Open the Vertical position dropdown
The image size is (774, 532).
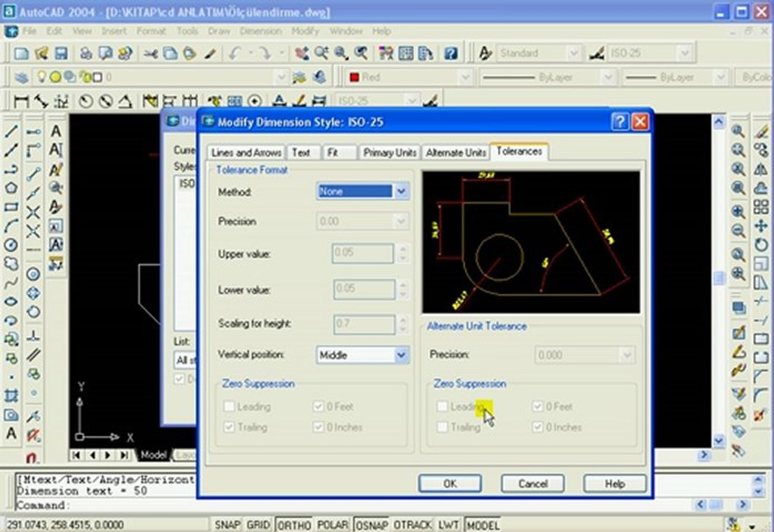click(401, 355)
